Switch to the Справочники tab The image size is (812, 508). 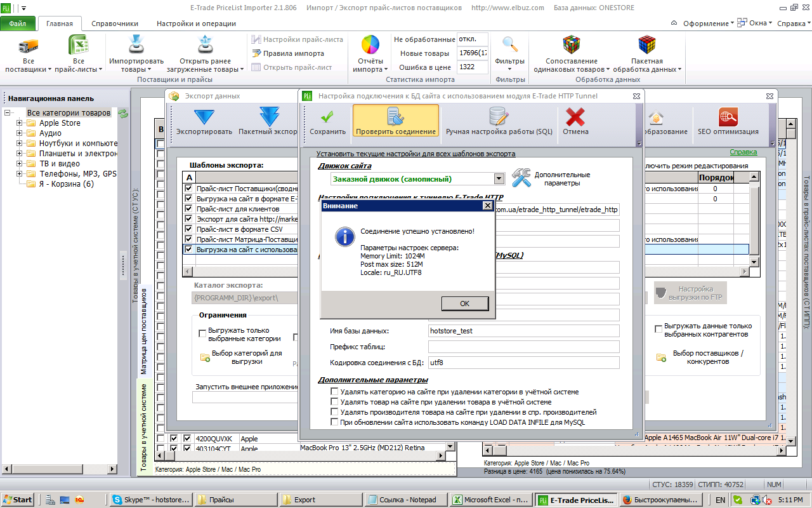tap(115, 23)
